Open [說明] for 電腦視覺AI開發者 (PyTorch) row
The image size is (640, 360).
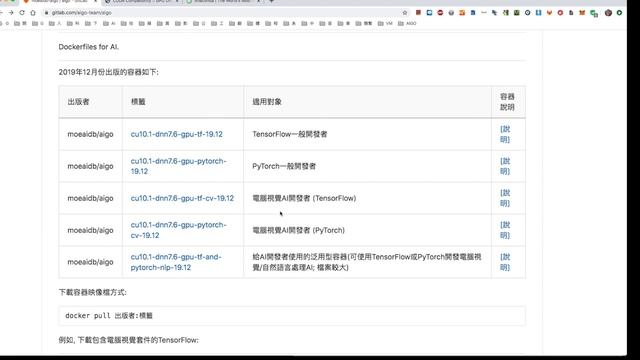point(505,230)
